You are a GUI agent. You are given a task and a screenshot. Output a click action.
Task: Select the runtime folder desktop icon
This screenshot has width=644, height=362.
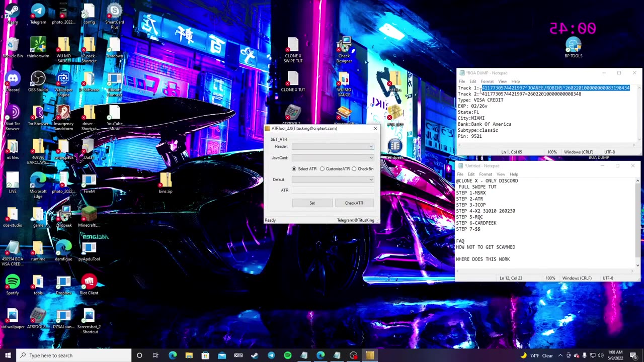pyautogui.click(x=38, y=250)
